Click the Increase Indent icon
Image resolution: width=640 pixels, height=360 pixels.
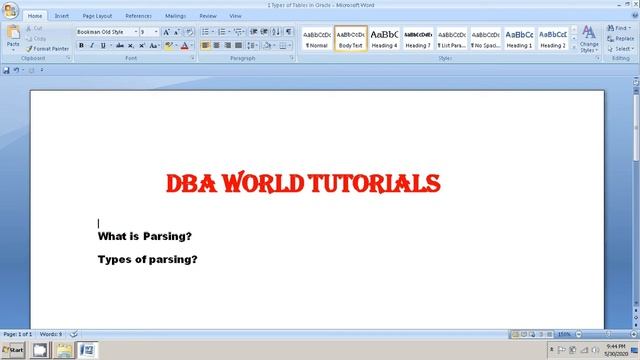[x=264, y=32]
